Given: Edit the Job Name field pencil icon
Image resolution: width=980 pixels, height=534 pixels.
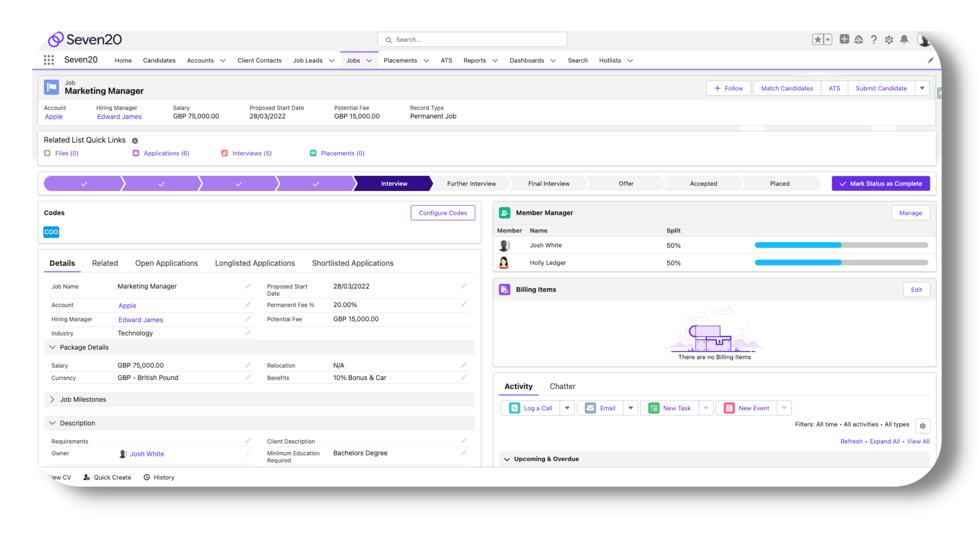Looking at the screenshot, I should coord(248,286).
